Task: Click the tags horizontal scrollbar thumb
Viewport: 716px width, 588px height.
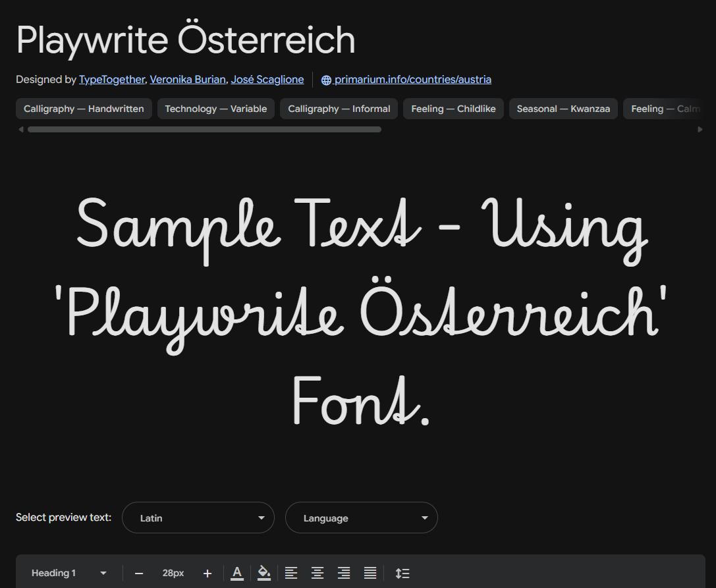Action: click(x=205, y=130)
